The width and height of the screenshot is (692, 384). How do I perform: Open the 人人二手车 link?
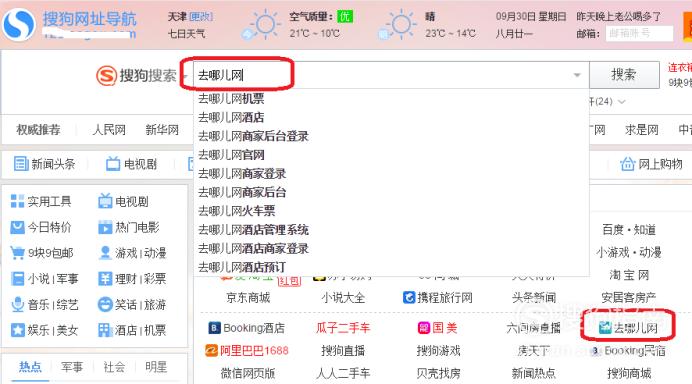(x=343, y=374)
